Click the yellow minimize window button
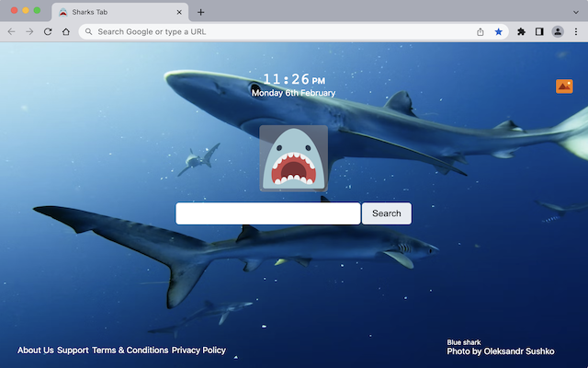The image size is (588, 368). click(26, 10)
